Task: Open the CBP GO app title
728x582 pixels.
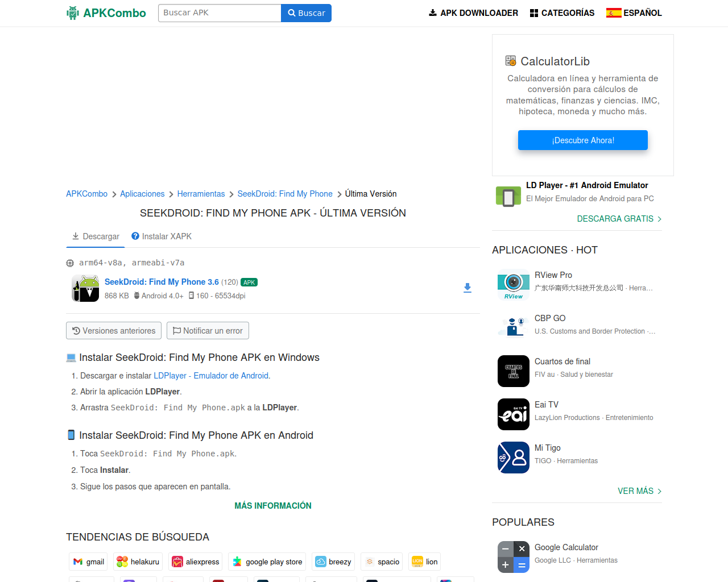Action: (x=550, y=318)
